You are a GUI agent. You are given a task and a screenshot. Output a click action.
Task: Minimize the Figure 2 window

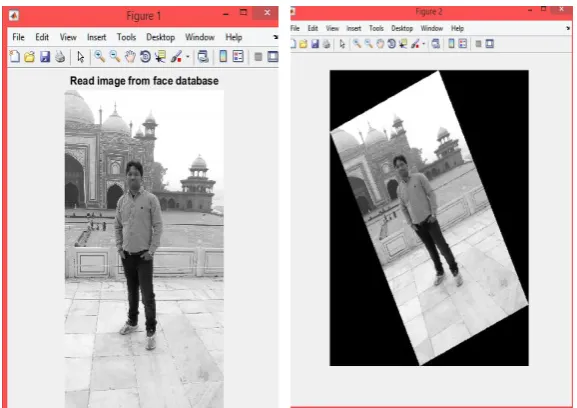[x=530, y=10]
